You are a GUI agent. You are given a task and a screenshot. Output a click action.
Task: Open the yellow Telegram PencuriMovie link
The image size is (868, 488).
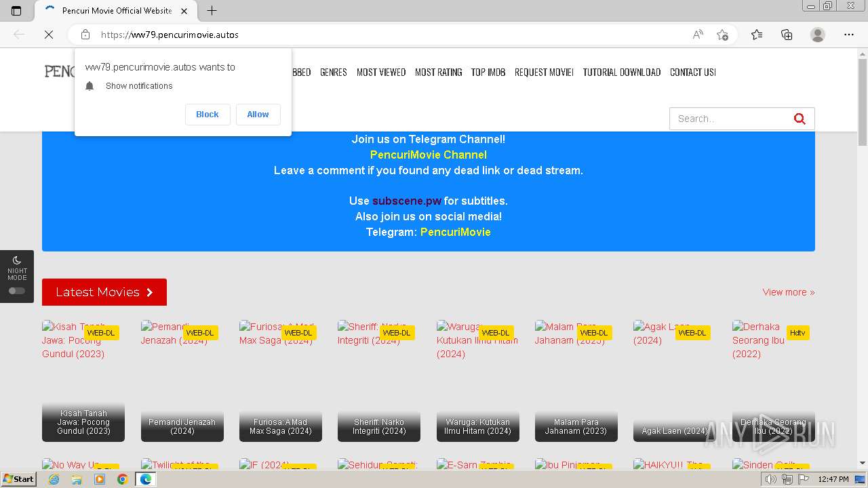click(x=456, y=232)
